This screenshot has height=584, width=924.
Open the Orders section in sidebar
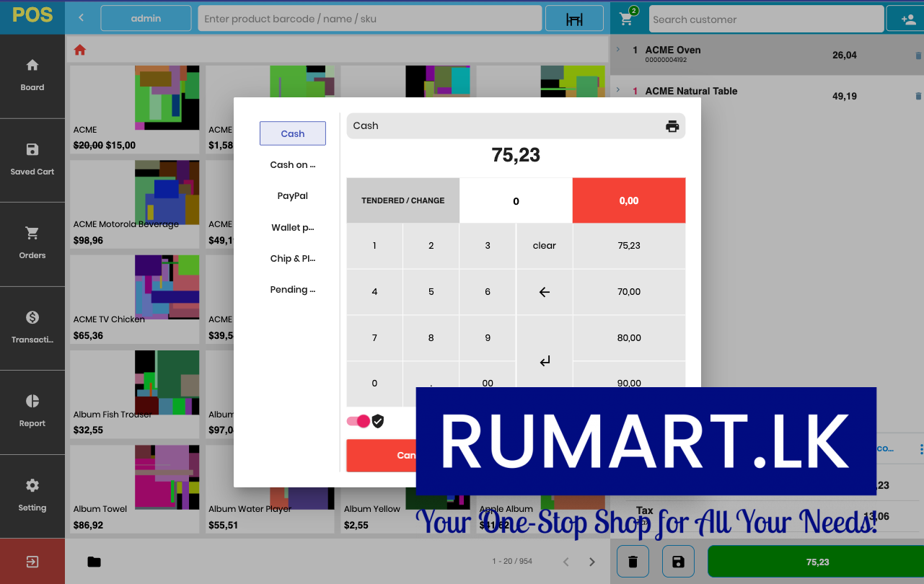32,244
